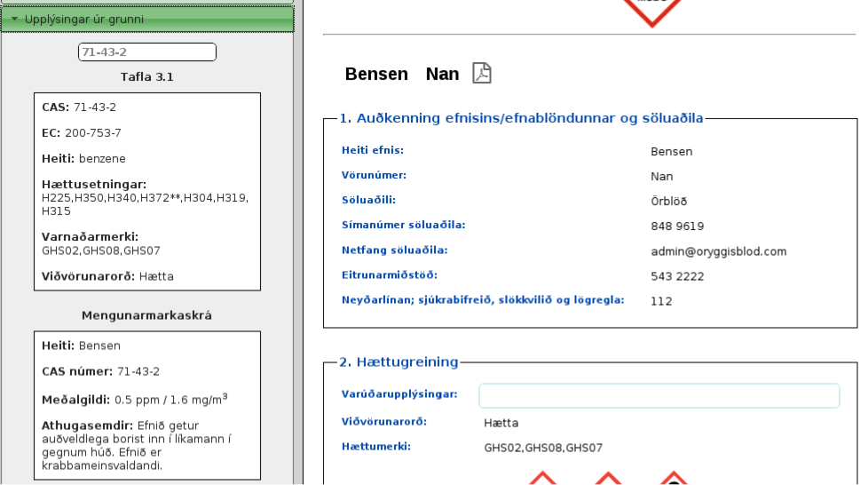Click the Bensen Nan document title
868x485 pixels.
[401, 75]
